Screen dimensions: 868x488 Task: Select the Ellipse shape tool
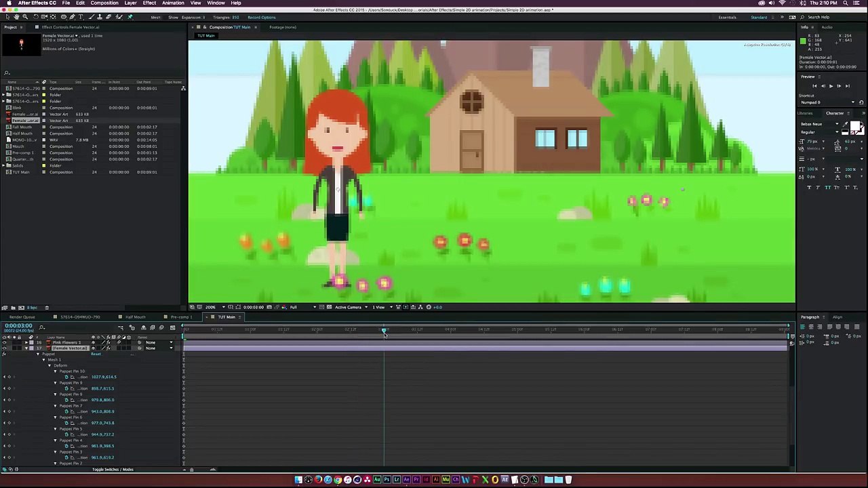[x=64, y=17]
